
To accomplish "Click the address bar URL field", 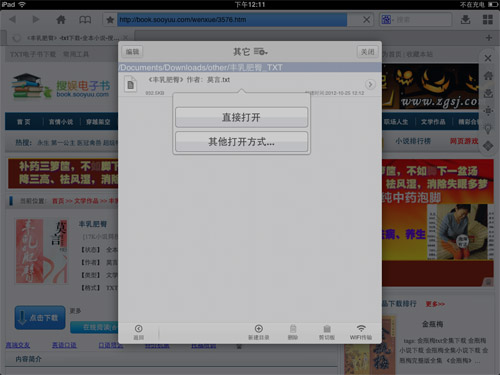I will [x=232, y=20].
